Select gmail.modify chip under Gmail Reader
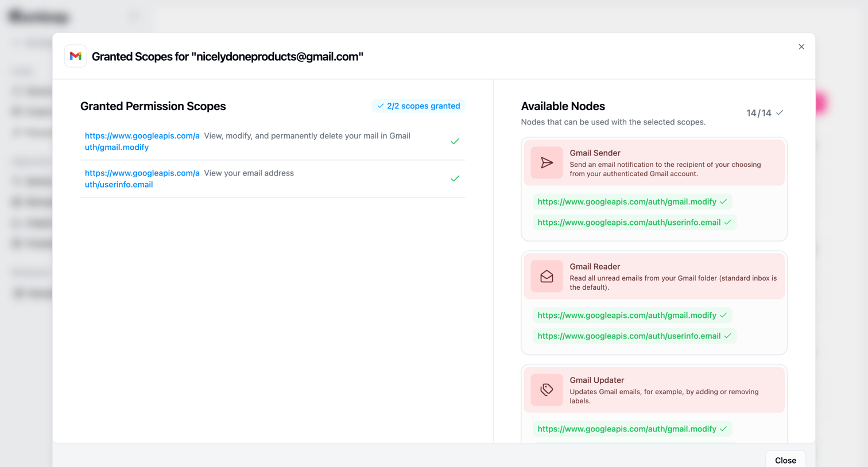The image size is (868, 467). click(x=632, y=316)
